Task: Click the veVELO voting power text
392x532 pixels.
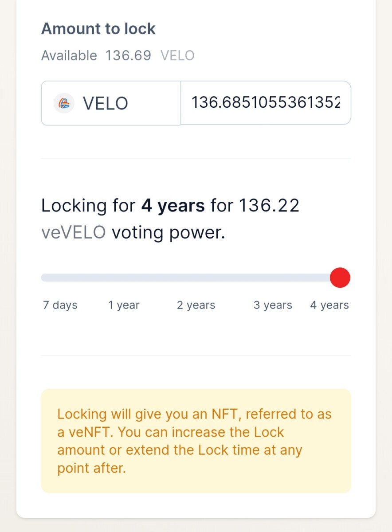Action: click(x=133, y=232)
